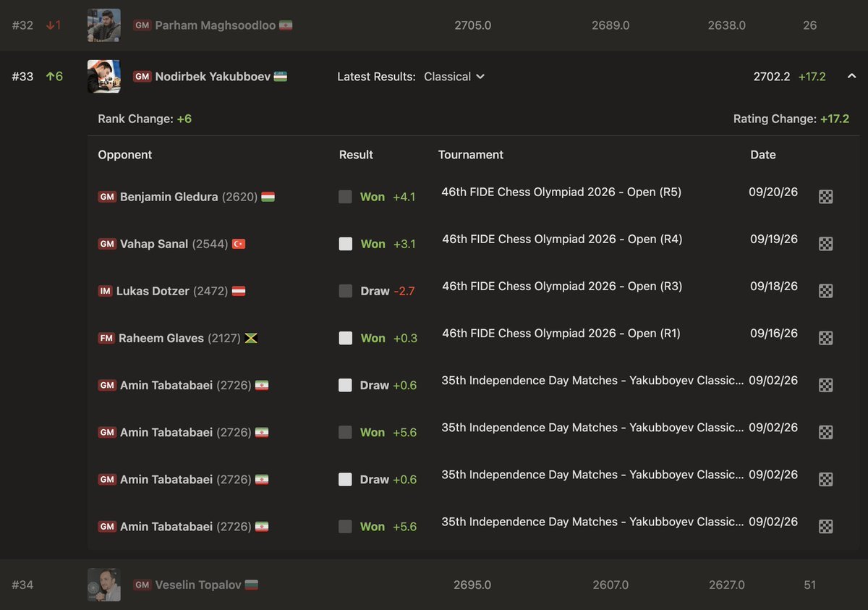Open Nodirbek Yakubboev's player profile
The image size is (868, 610).
click(213, 77)
